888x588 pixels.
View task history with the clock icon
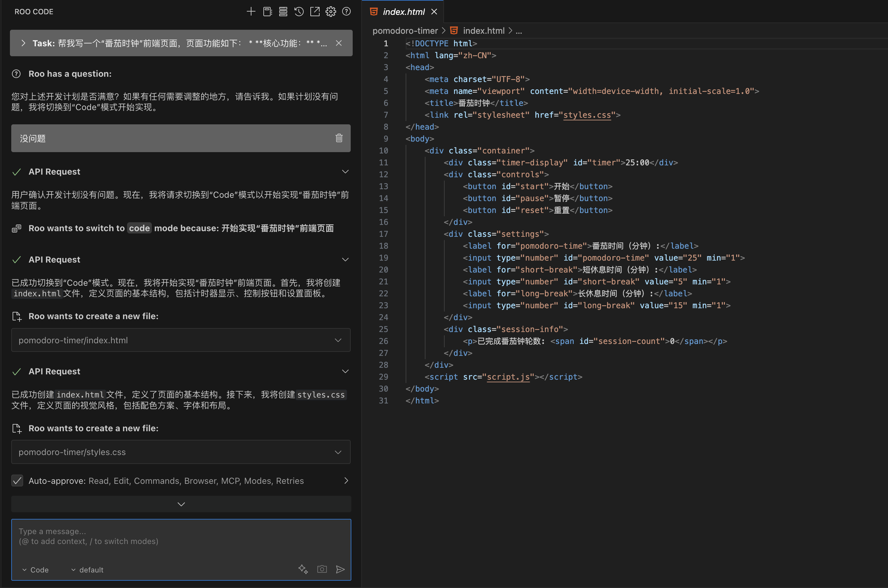pos(299,12)
